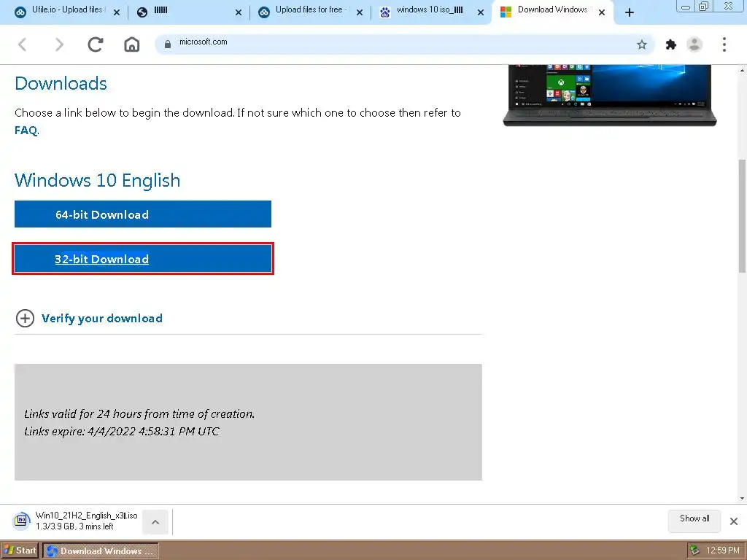747x560 pixels.
Task: Open the extensions puzzle menu
Action: coord(671,44)
